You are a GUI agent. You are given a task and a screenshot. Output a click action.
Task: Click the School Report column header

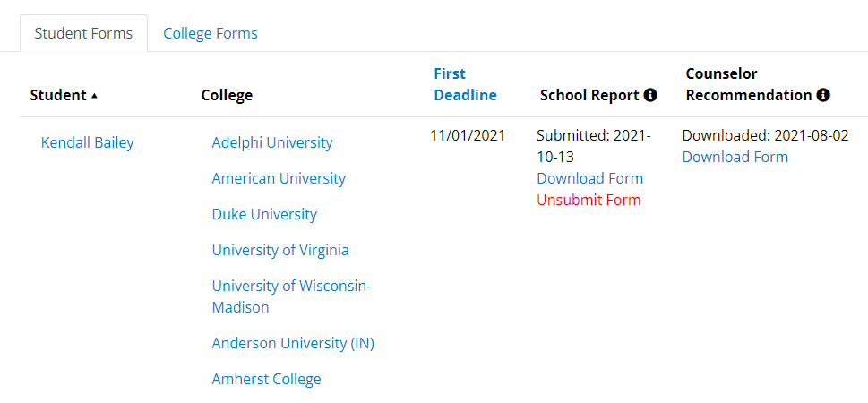click(589, 95)
